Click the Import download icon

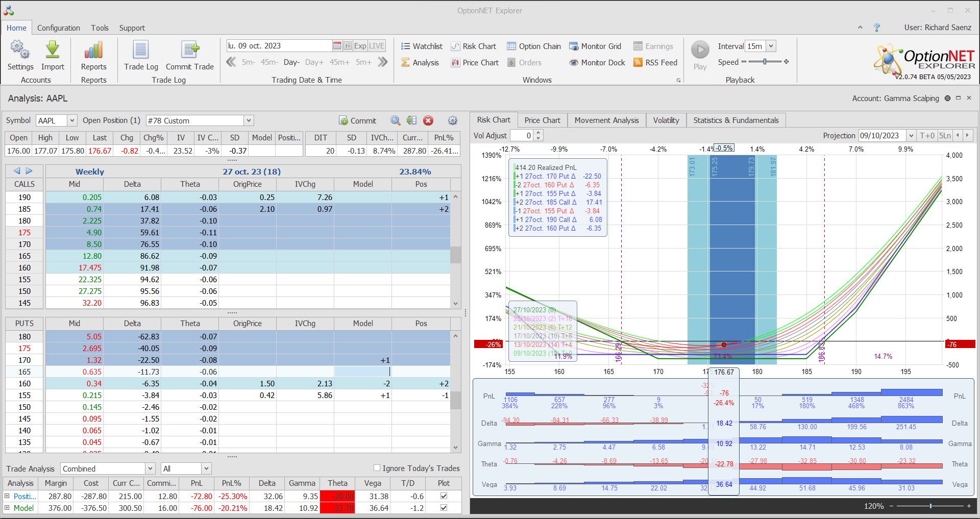tap(53, 50)
